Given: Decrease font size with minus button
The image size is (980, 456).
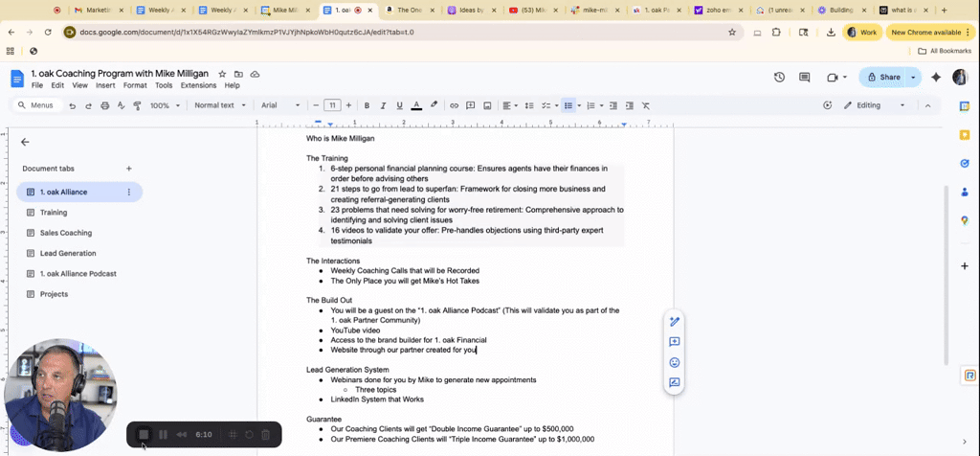Looking at the screenshot, I should [316, 105].
